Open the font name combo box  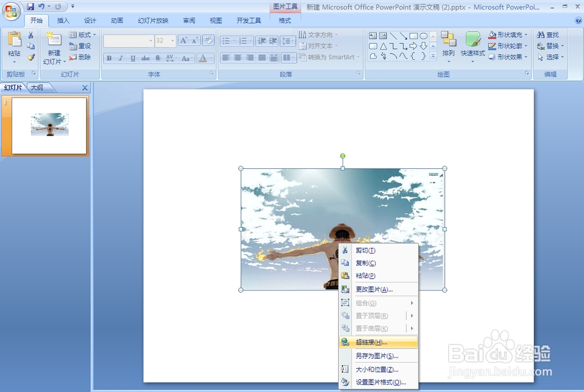(x=128, y=41)
